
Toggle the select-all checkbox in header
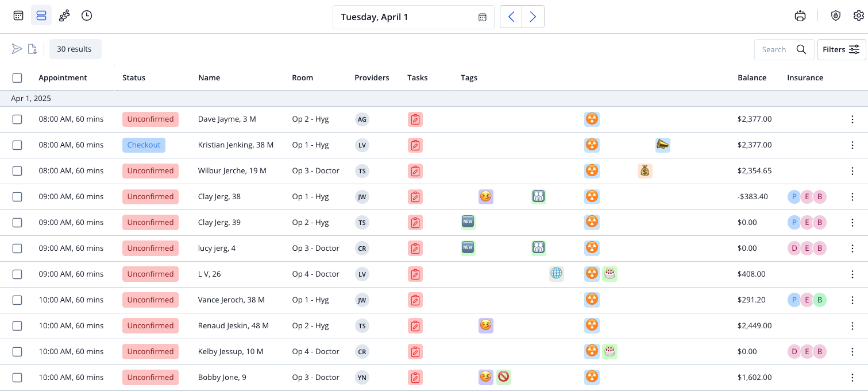(x=17, y=78)
